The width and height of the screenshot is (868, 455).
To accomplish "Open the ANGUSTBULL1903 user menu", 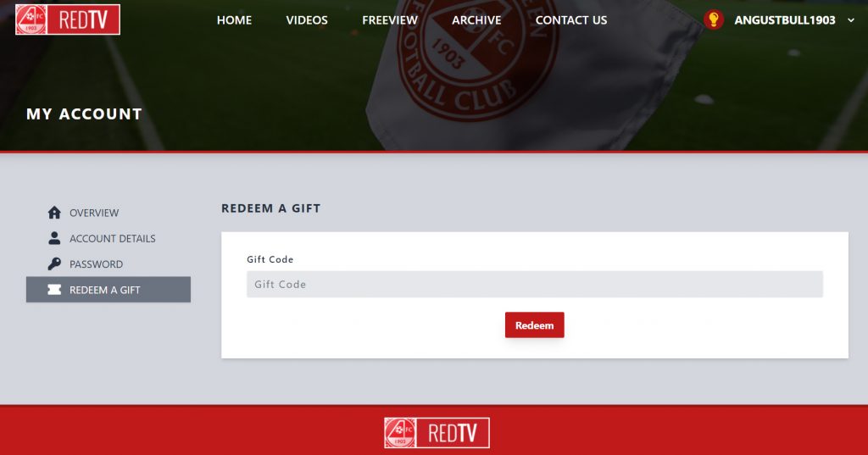I will 784,20.
